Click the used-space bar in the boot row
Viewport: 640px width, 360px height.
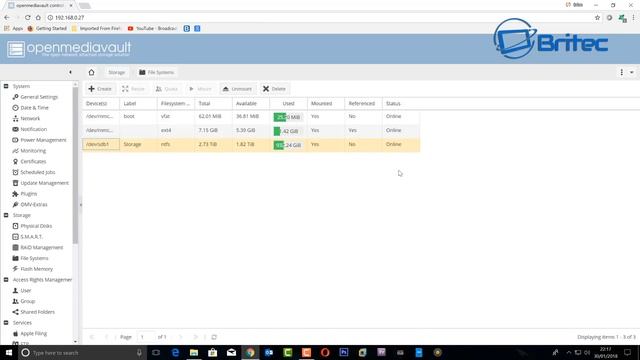[288, 117]
